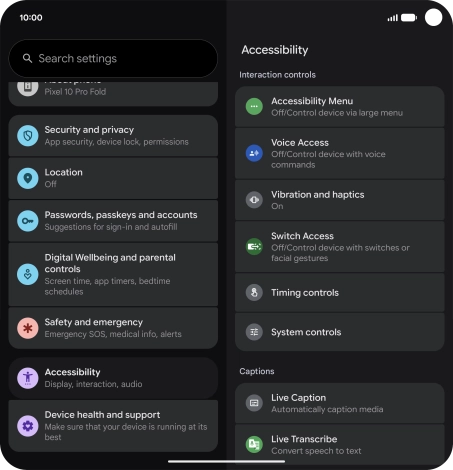Open Live Caption settings
Viewport: 453px width, 470px height.
point(340,403)
